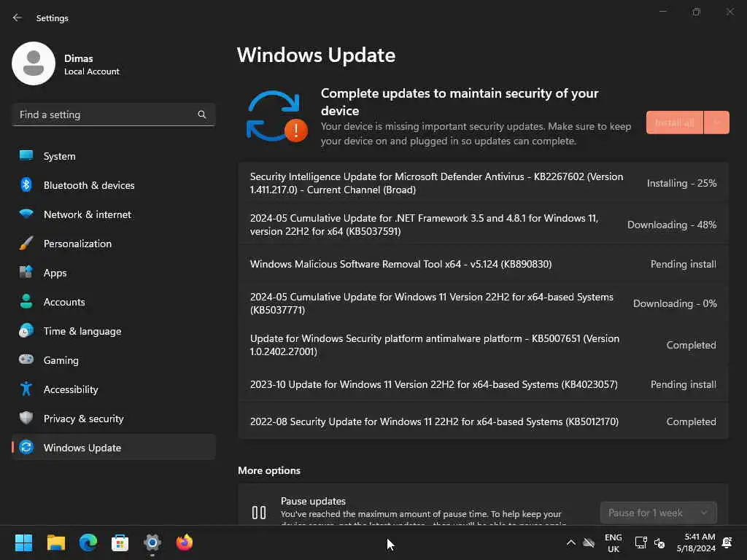
Task: Click the Windows Update sync icon in sidebar
Action: coord(26,447)
